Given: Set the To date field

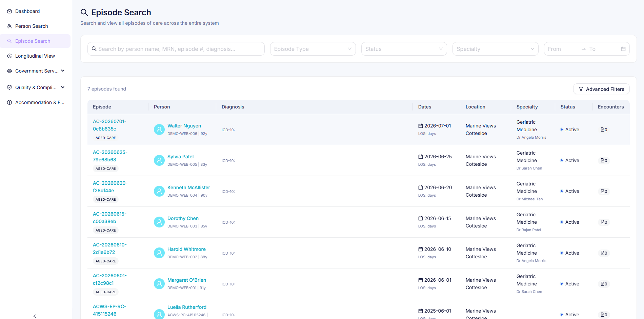Looking at the screenshot, I should pyautogui.click(x=603, y=49).
